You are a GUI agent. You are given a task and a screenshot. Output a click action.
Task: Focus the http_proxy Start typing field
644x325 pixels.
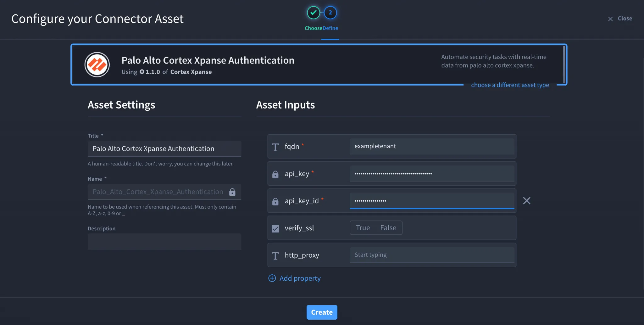coord(432,255)
